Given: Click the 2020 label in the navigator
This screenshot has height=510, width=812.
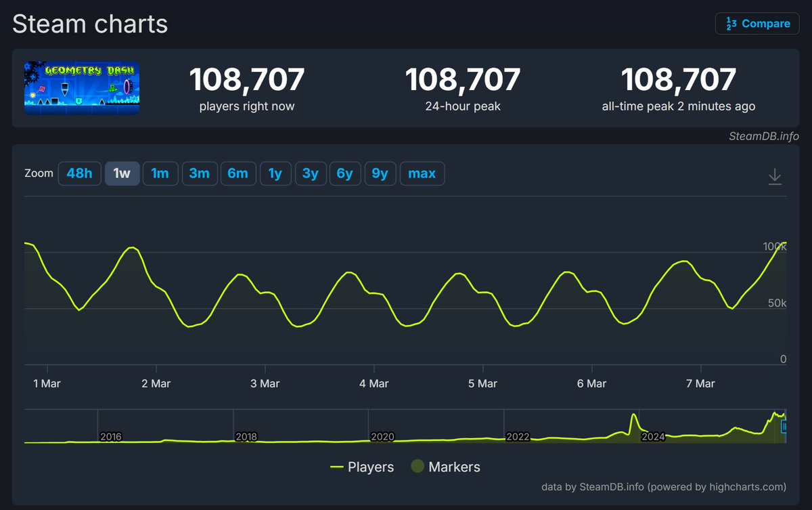Looking at the screenshot, I should pos(382,437).
